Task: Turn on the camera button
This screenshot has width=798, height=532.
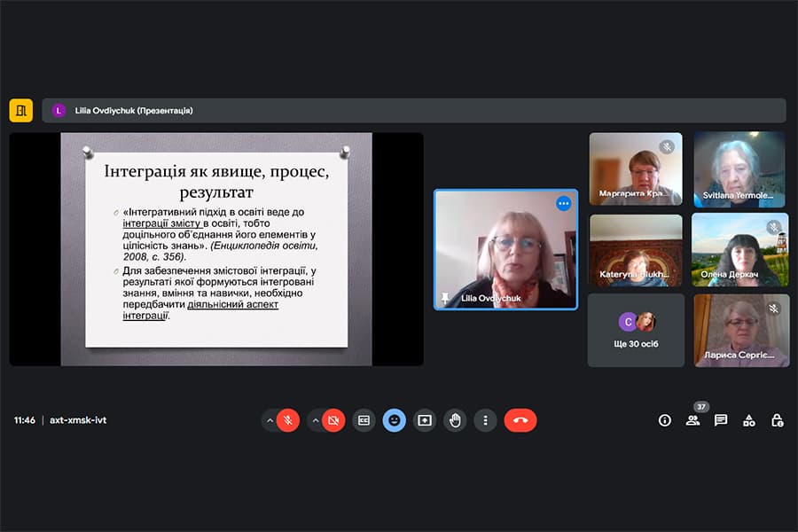Action: 333,420
